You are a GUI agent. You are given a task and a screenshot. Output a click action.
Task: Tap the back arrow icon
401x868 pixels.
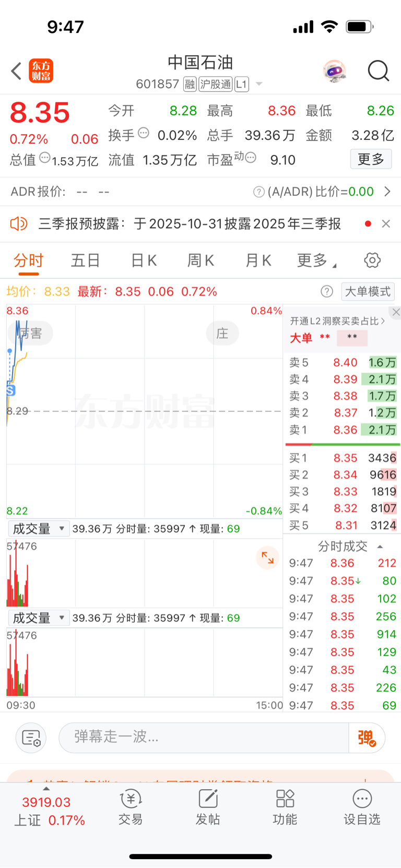(17, 71)
